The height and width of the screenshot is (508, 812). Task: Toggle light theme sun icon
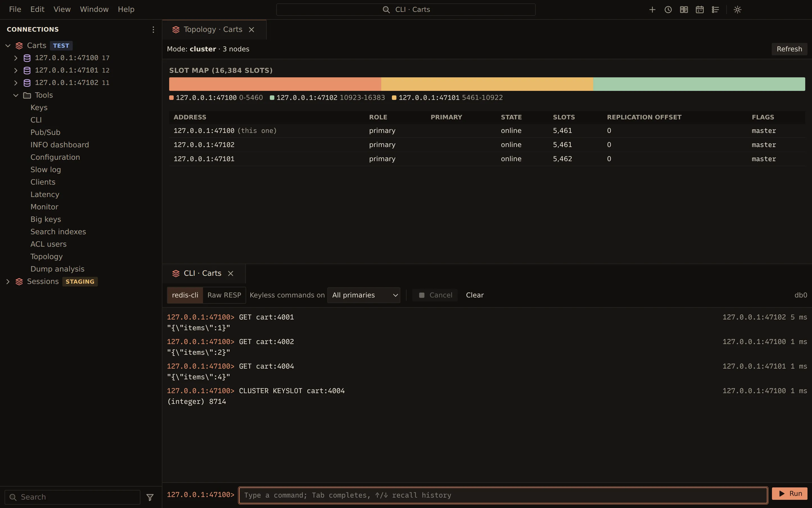pos(738,9)
